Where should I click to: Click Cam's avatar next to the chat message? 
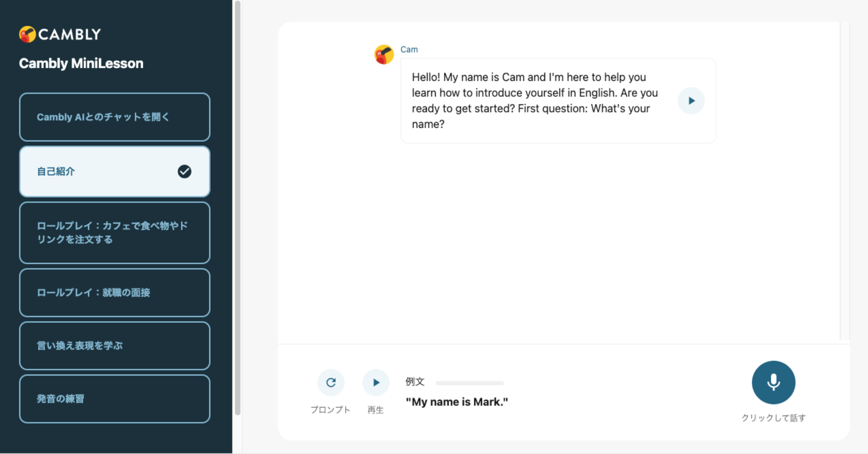click(384, 55)
